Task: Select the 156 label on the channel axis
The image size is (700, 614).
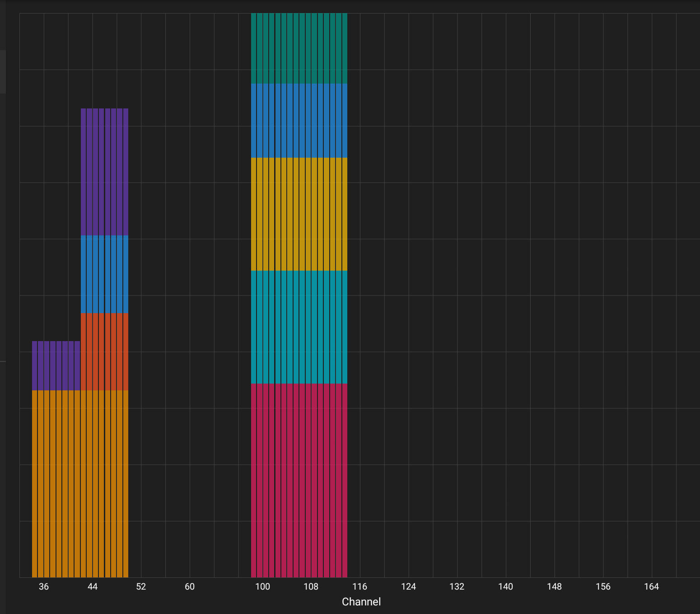Action: pos(603,586)
